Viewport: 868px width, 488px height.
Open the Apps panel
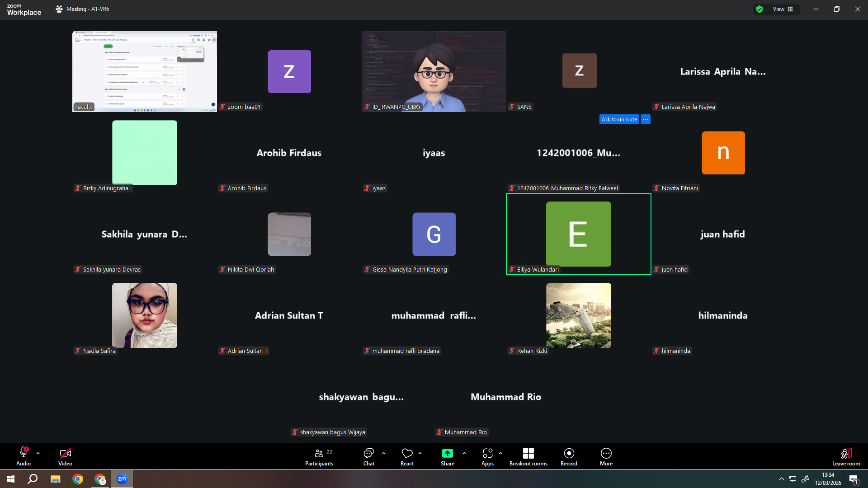(487, 456)
